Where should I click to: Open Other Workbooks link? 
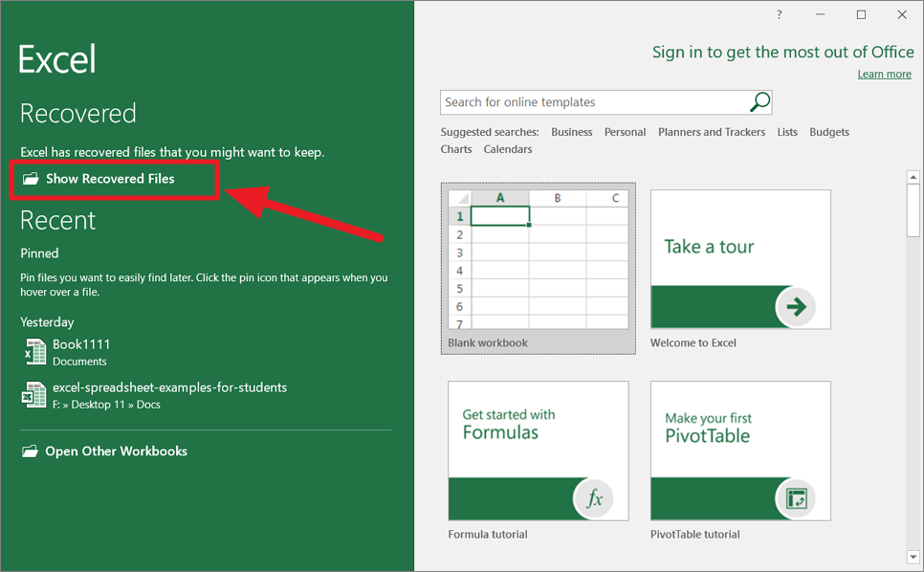[x=116, y=451]
